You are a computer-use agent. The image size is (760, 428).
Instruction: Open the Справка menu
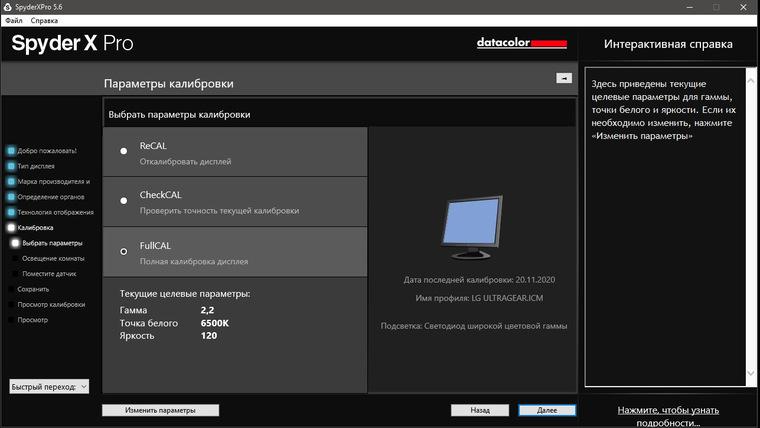pyautogui.click(x=44, y=20)
